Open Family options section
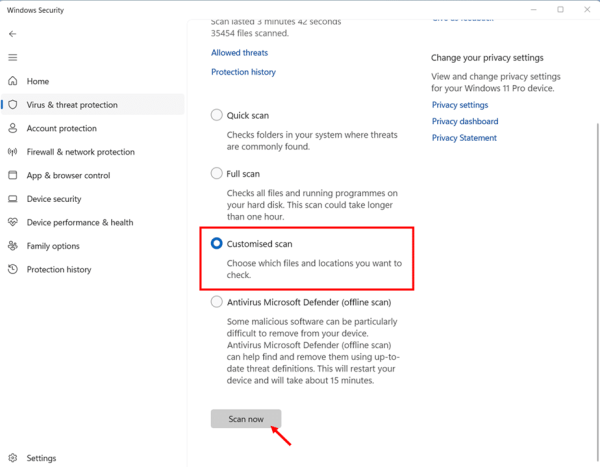 pos(93,245)
